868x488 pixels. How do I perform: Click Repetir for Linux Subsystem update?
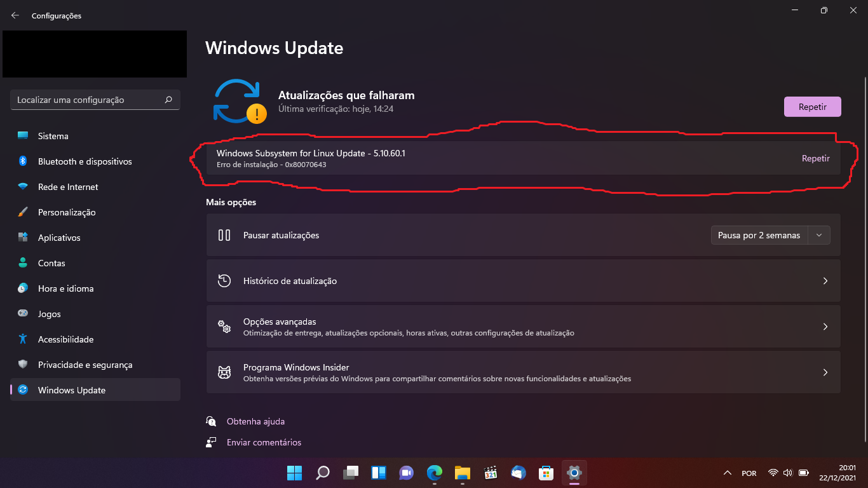(816, 158)
